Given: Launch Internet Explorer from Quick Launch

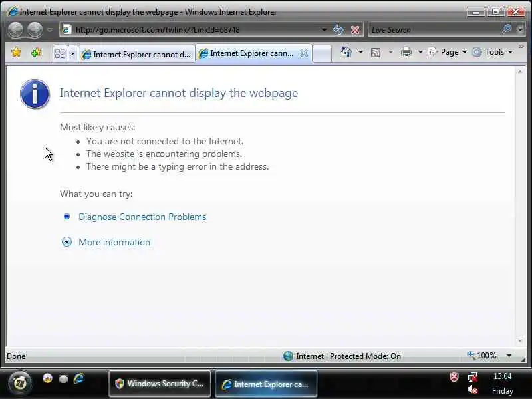Looking at the screenshot, I should [78, 378].
